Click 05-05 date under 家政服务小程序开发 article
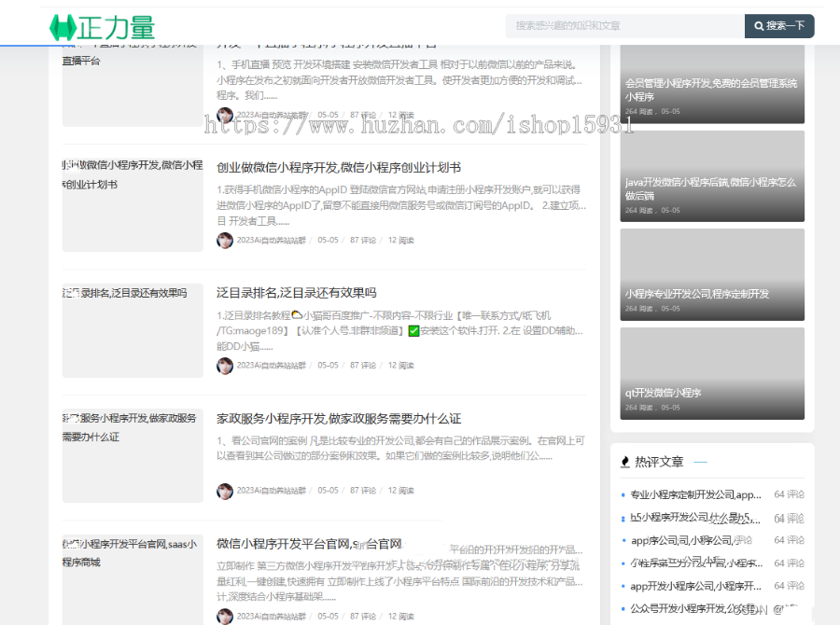This screenshot has width=840, height=625. tap(328, 491)
